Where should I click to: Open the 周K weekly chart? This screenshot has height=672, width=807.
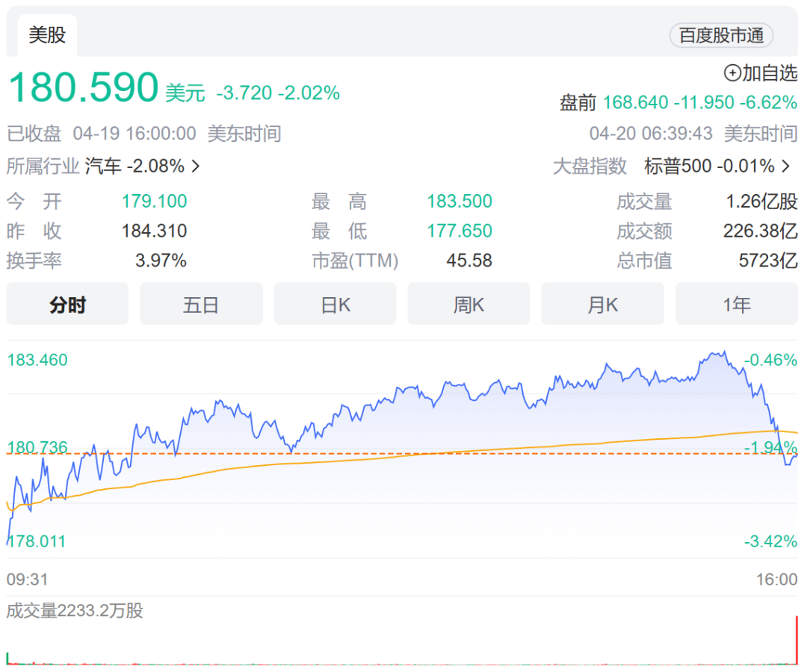469,304
